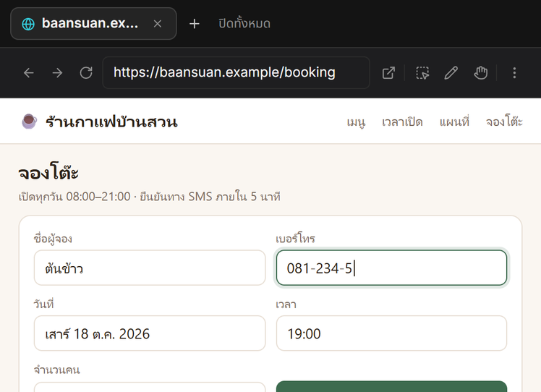Click the เวลา label
This screenshot has width=541, height=392.
click(286, 304)
